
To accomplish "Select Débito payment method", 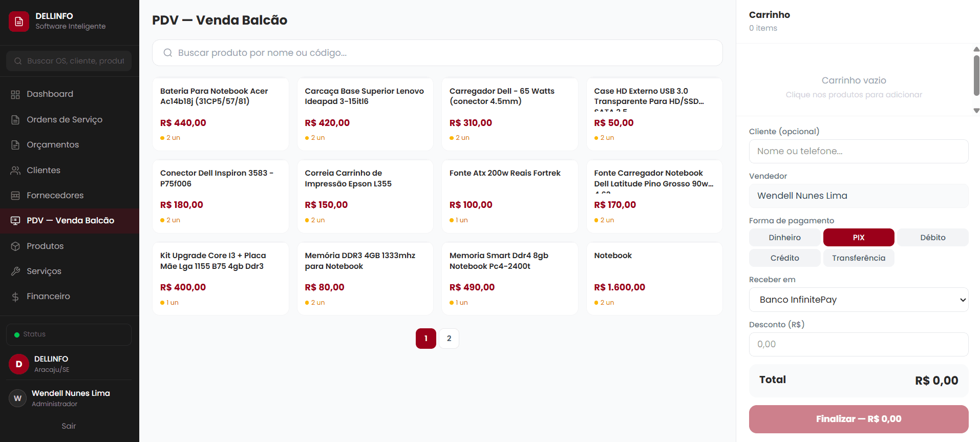I will pyautogui.click(x=933, y=238).
